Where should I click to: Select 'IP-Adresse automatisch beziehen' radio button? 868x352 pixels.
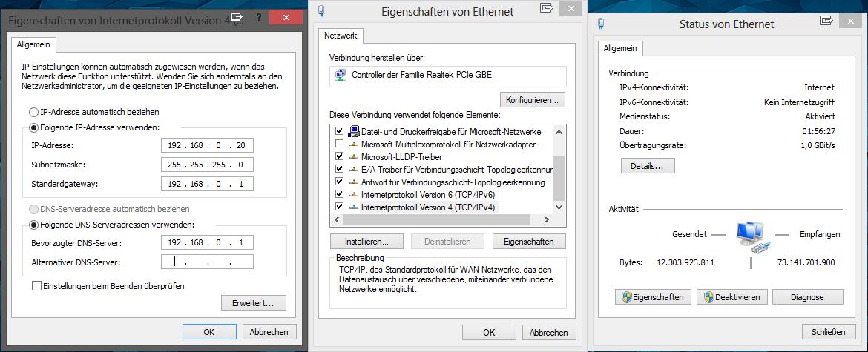[x=34, y=112]
